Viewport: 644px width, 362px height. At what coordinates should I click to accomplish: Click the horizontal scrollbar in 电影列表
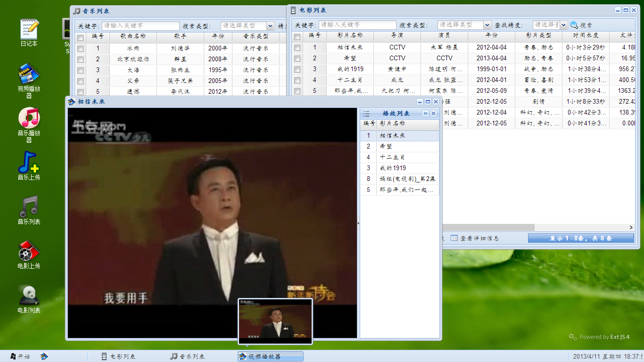[488, 227]
